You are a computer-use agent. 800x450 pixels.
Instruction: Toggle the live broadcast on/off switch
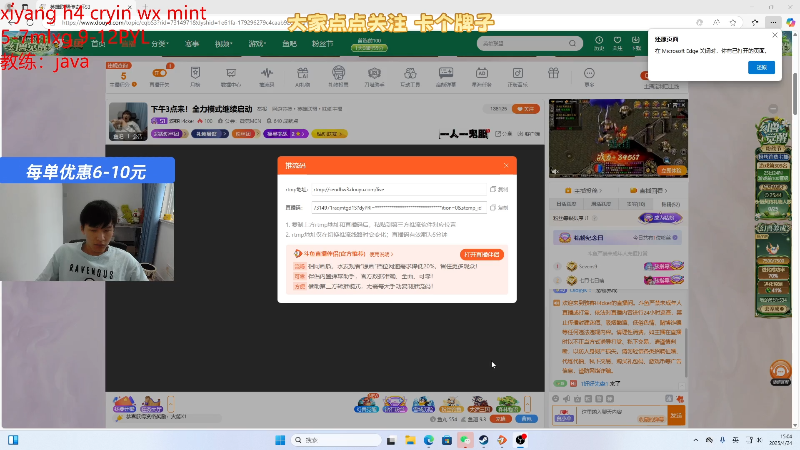159,73
